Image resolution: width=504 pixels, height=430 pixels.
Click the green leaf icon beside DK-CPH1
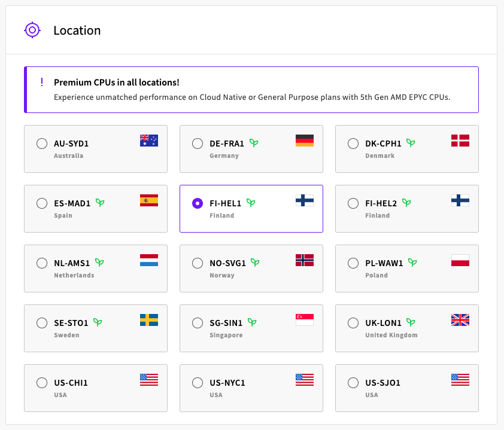[411, 144]
